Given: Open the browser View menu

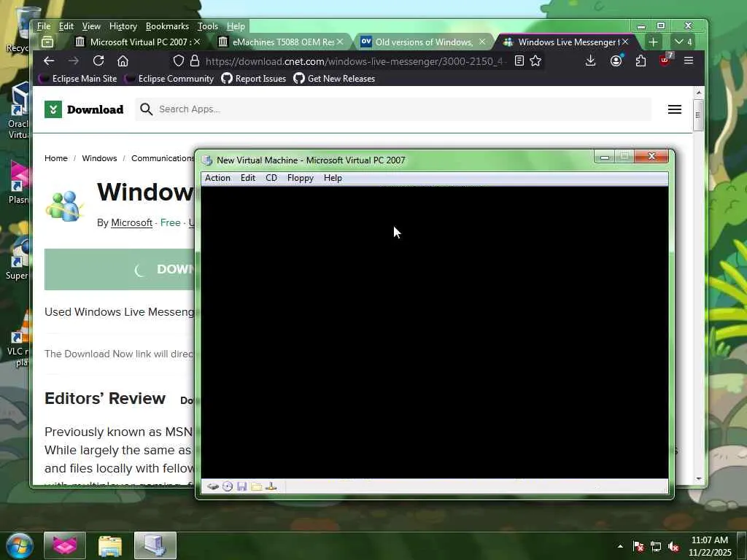Looking at the screenshot, I should (x=91, y=26).
